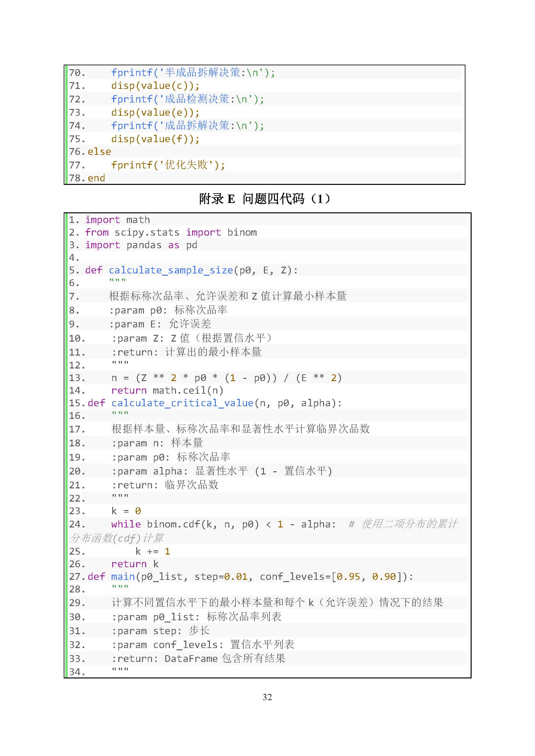Click the line ':param alpha: 显著性水平'
This screenshot has height=756, width=535.
(222, 471)
